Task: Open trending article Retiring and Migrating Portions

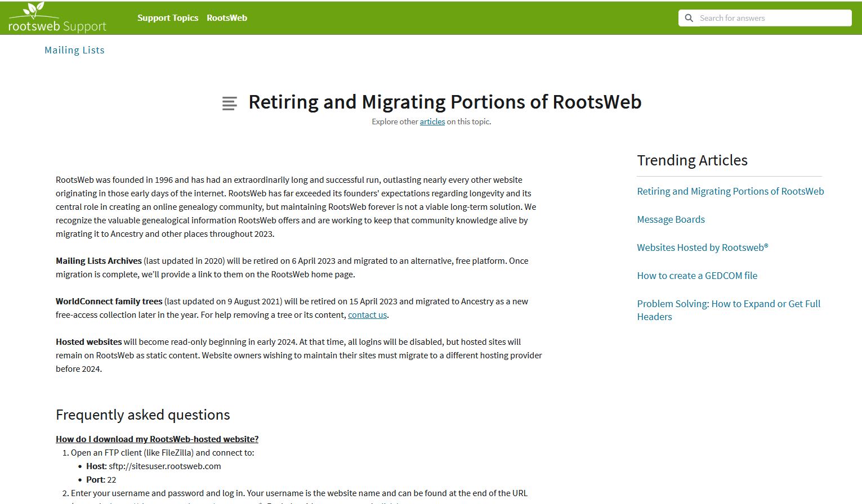Action: click(730, 191)
